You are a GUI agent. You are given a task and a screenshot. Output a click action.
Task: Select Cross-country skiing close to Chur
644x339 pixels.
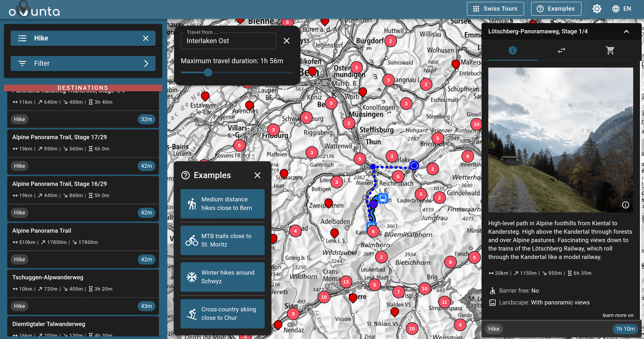pyautogui.click(x=222, y=313)
